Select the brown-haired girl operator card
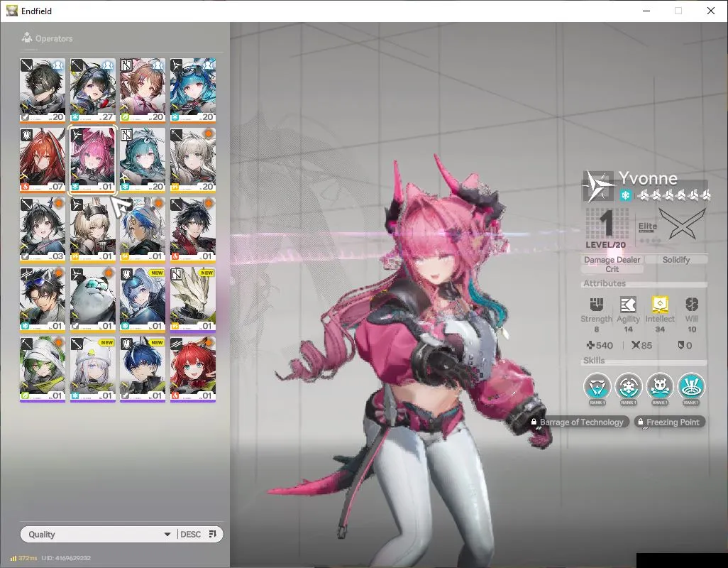The height and width of the screenshot is (568, 728). coord(143,90)
